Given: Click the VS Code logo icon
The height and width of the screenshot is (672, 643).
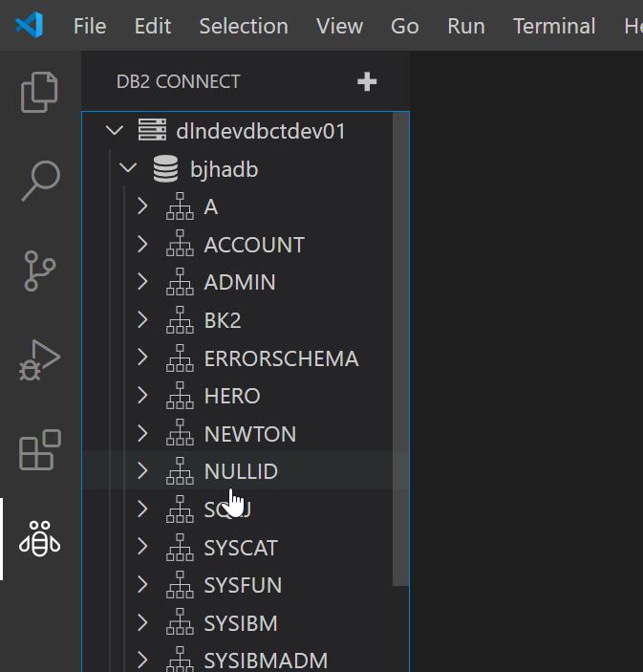Looking at the screenshot, I should coord(29,25).
